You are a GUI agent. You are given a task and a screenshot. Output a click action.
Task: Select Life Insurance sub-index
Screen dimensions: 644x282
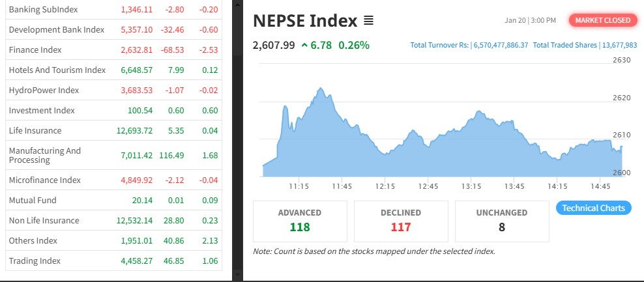pyautogui.click(x=35, y=131)
